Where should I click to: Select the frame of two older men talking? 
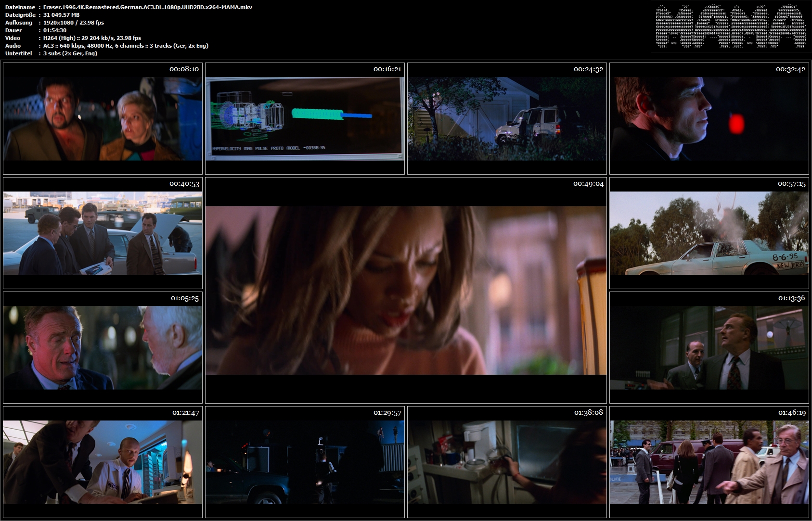103,347
